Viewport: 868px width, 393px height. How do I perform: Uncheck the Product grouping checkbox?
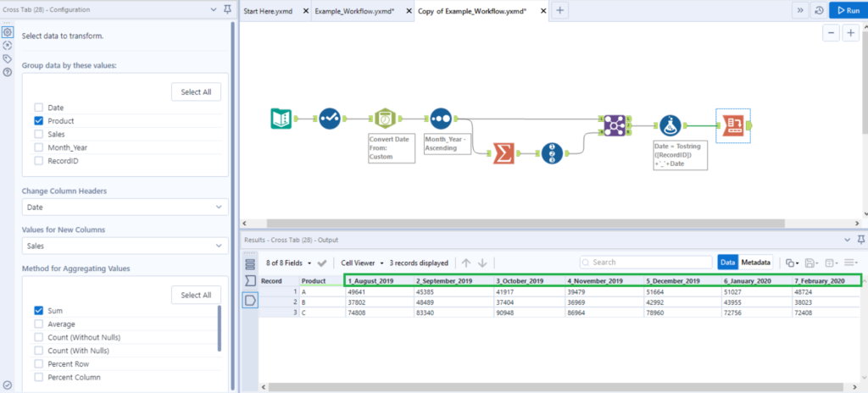coord(39,121)
